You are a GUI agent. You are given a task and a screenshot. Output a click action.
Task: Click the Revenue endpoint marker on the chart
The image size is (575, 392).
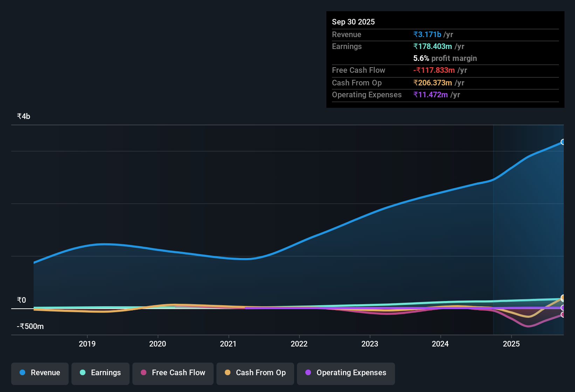[563, 142]
